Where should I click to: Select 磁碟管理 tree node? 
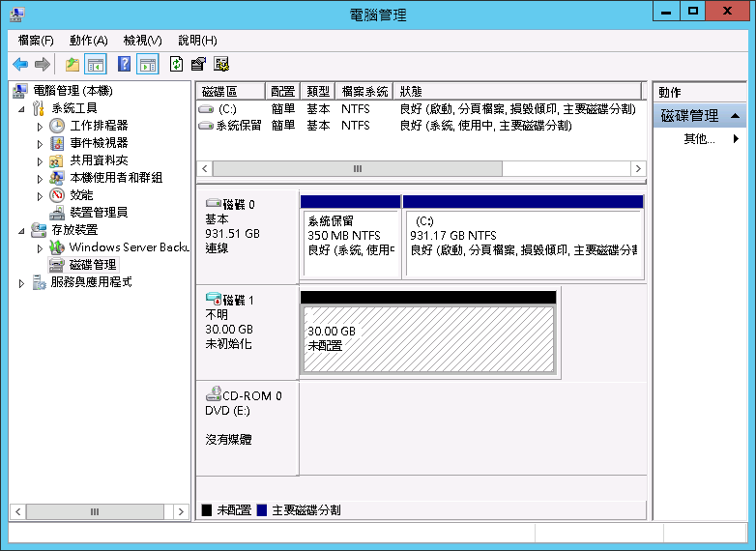(x=93, y=264)
